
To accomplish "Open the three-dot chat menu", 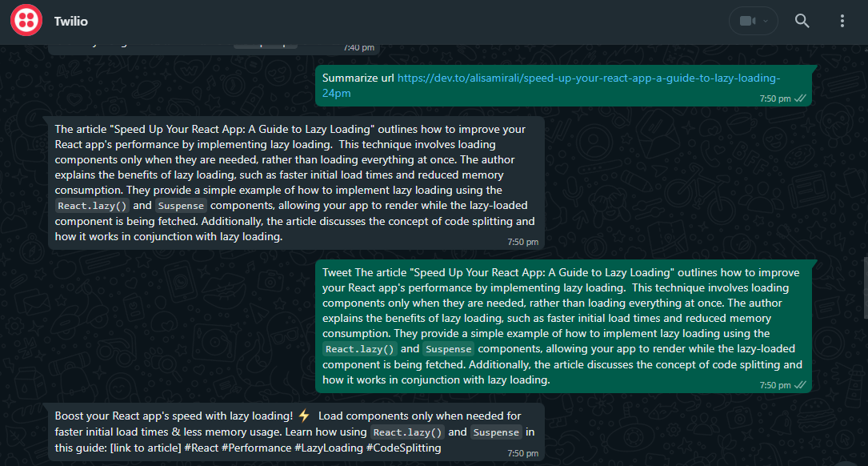I will click(x=842, y=21).
